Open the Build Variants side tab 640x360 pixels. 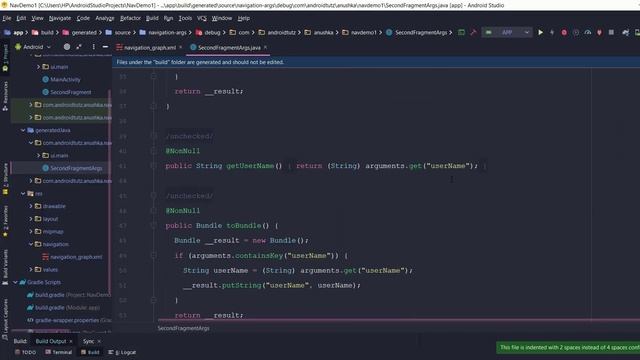point(5,267)
